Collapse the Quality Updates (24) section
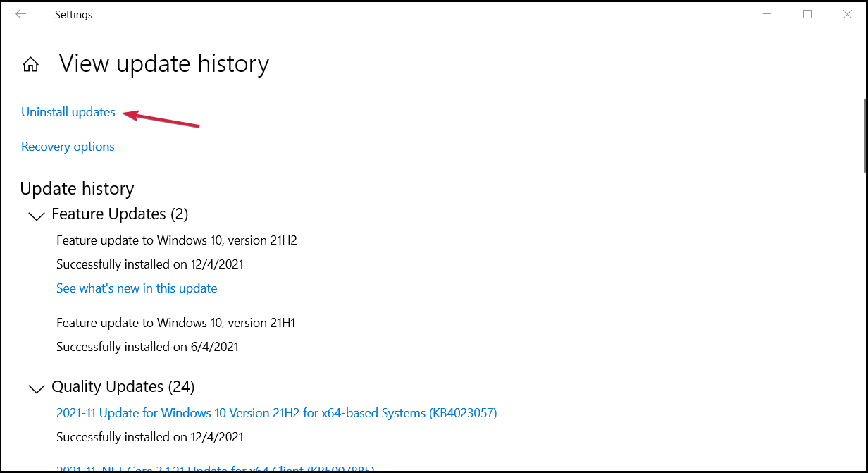Screen dimensions: 868x473 [36, 388]
